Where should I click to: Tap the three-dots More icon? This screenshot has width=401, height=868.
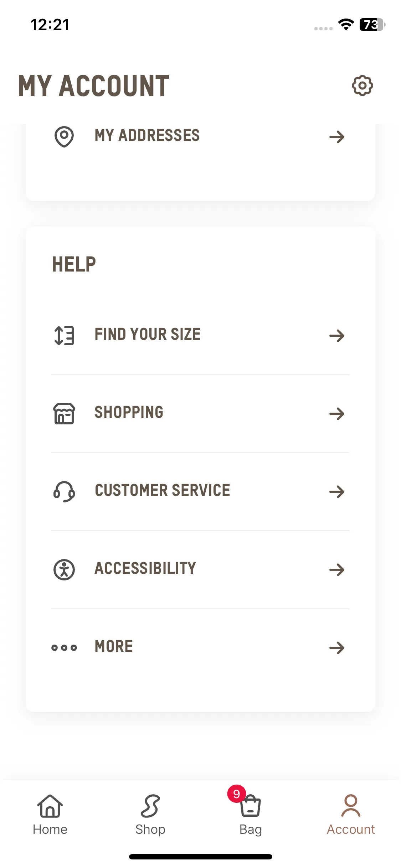tap(64, 648)
